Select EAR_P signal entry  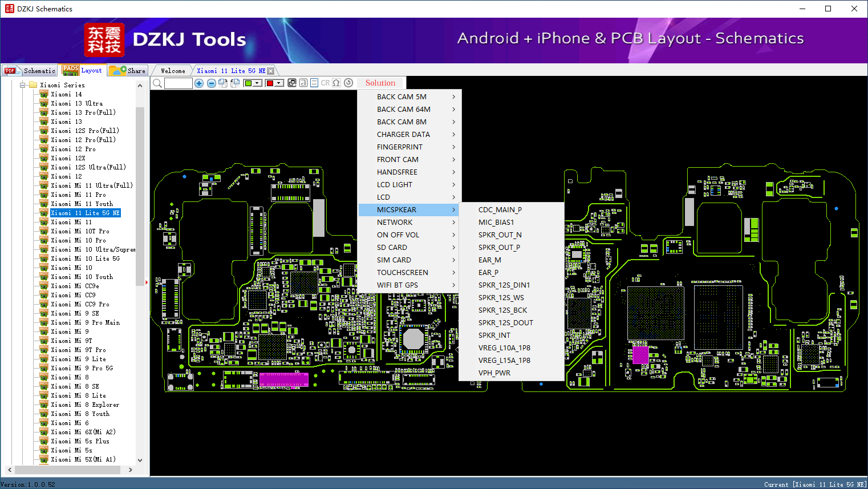(512, 273)
